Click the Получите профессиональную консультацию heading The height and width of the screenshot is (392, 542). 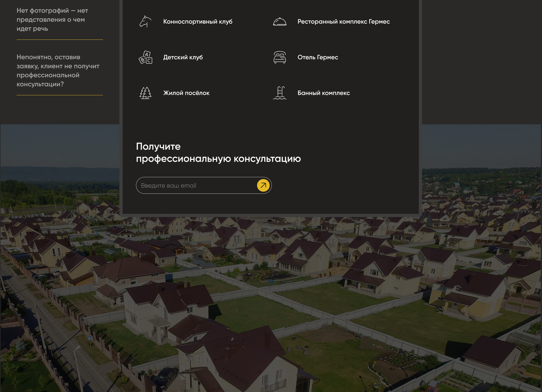pyautogui.click(x=218, y=153)
